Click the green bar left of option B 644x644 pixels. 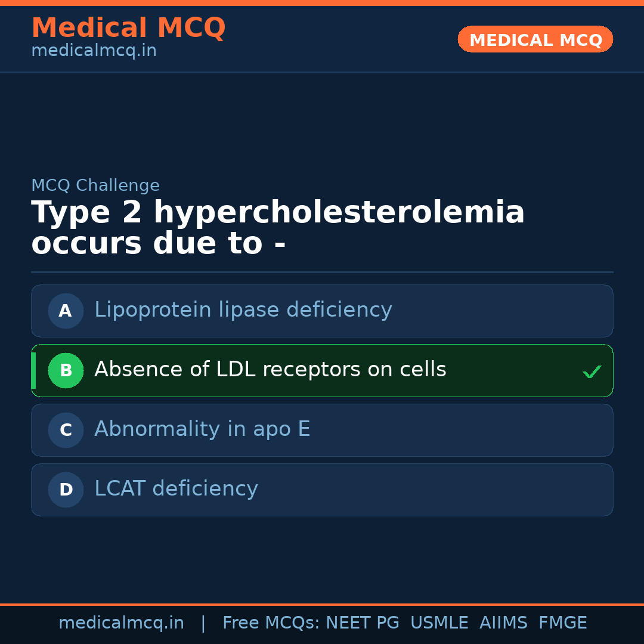(33, 370)
